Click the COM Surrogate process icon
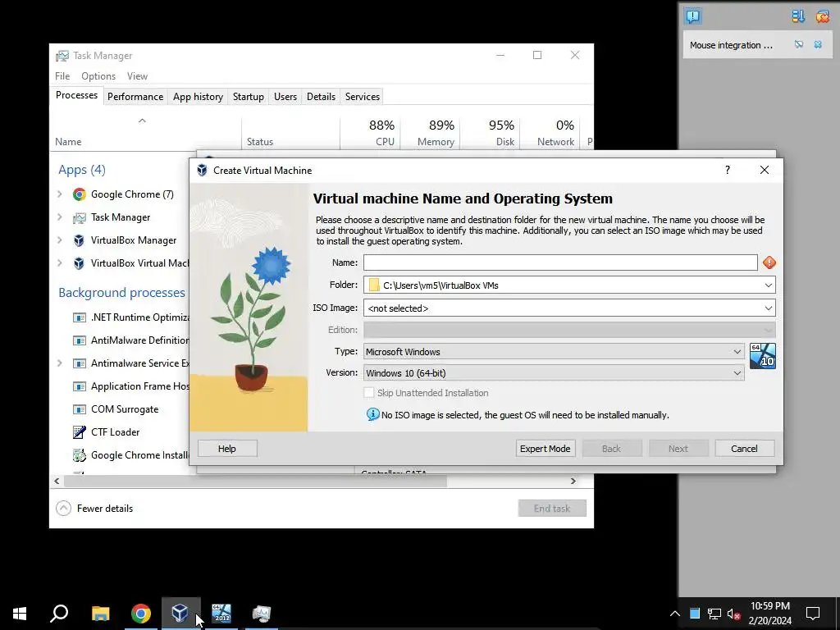Image resolution: width=840 pixels, height=630 pixels. tap(80, 409)
